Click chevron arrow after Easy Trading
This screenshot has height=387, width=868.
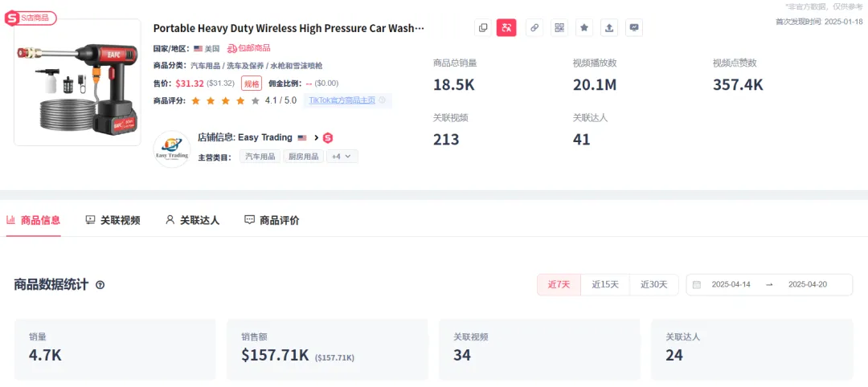316,137
